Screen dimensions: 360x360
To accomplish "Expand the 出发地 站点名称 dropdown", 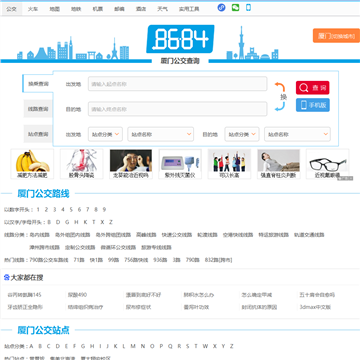I will coord(161,134).
